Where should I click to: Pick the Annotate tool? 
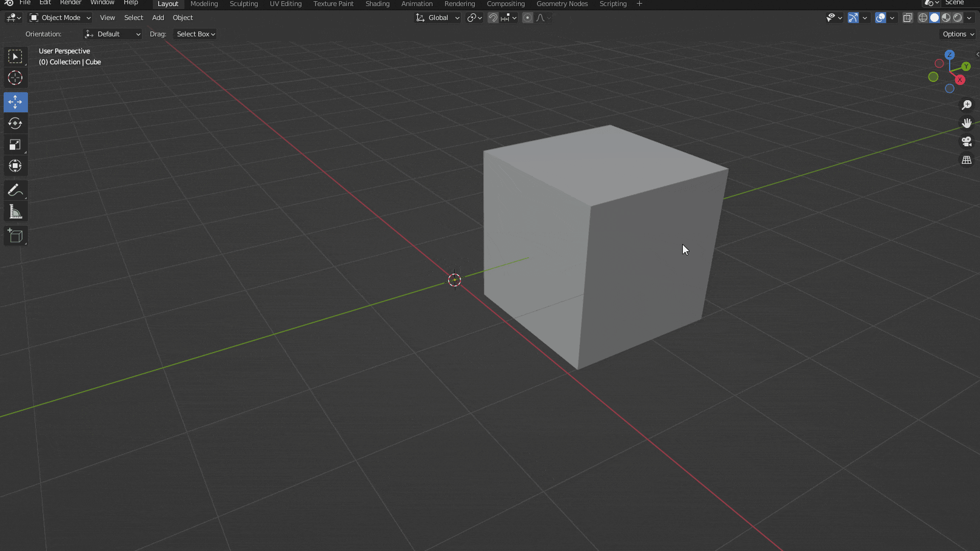coord(16,190)
